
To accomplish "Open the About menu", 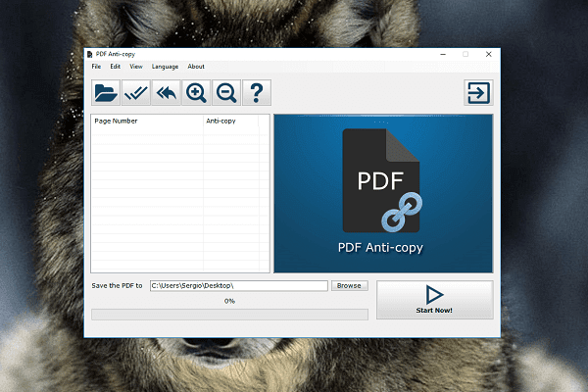I will pos(196,66).
